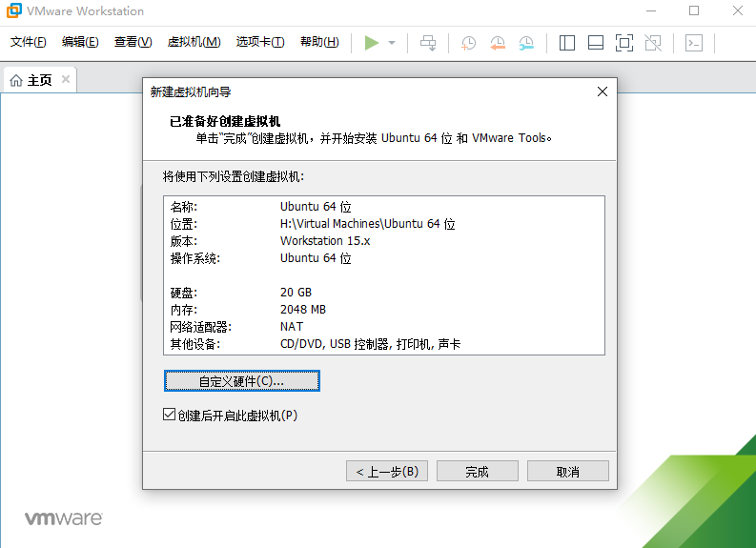Click the Unity mode icon
Image resolution: width=756 pixels, height=548 pixels.
[x=653, y=43]
